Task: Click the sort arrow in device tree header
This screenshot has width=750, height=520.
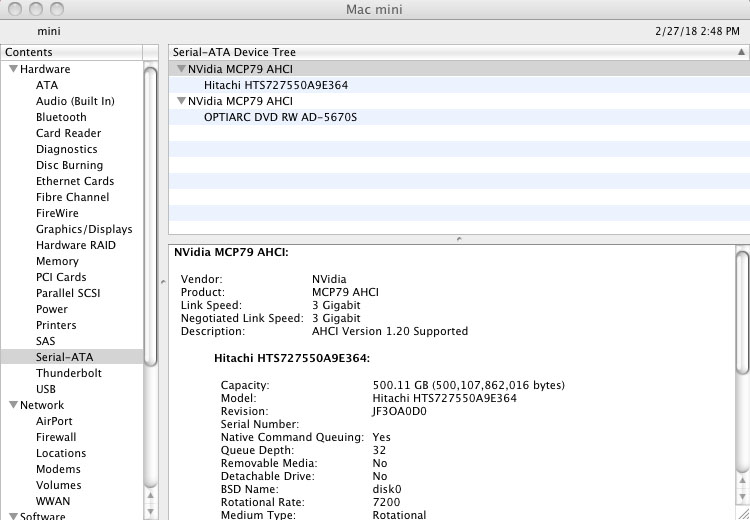Action: tap(741, 52)
